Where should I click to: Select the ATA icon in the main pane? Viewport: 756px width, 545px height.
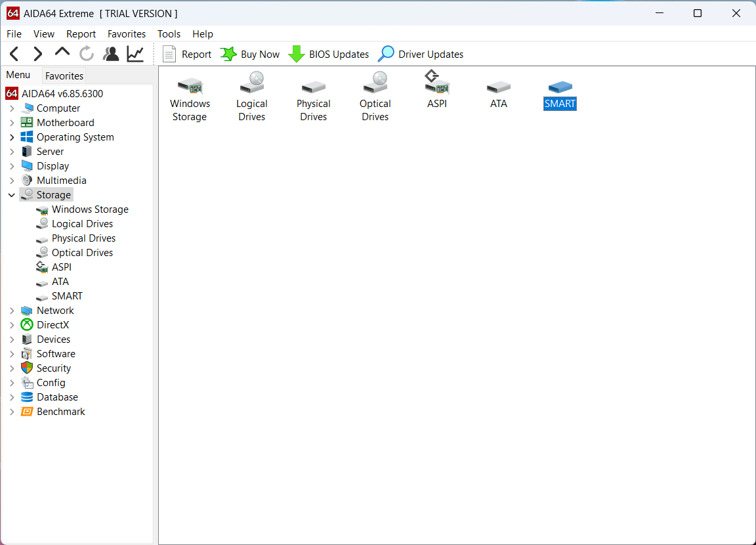pyautogui.click(x=498, y=92)
